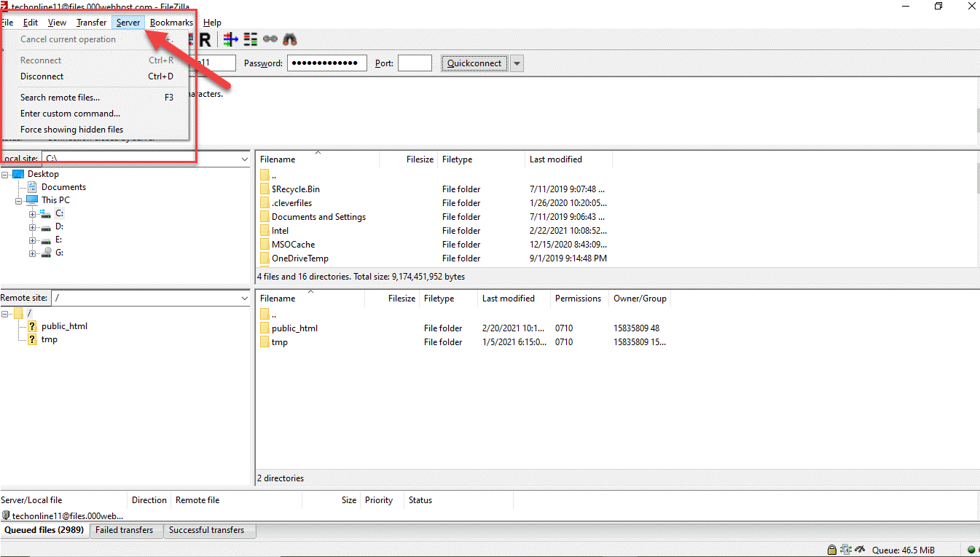This screenshot has height=557, width=980.
Task: Refresh the file listings with the R icon
Action: pyautogui.click(x=205, y=39)
